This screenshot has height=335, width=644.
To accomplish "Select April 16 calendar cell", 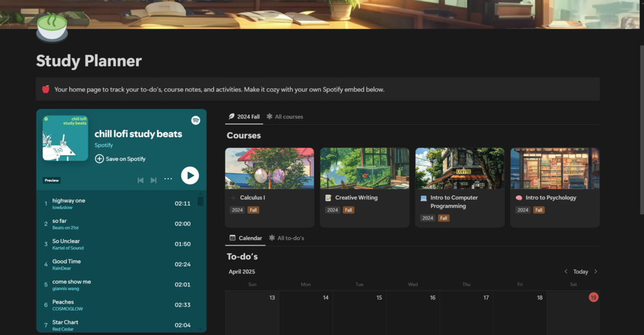I will pyautogui.click(x=413, y=313).
